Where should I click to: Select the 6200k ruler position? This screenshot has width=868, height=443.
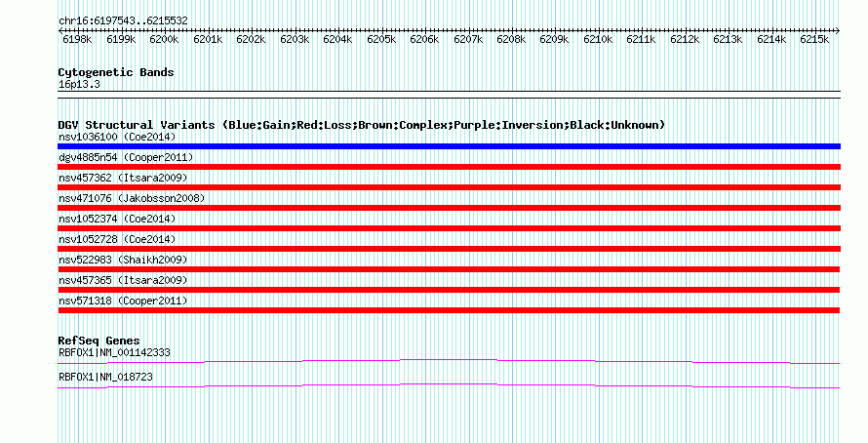(x=164, y=40)
